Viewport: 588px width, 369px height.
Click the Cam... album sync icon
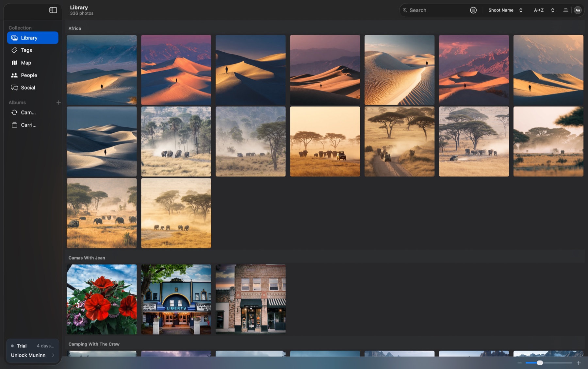[14, 112]
